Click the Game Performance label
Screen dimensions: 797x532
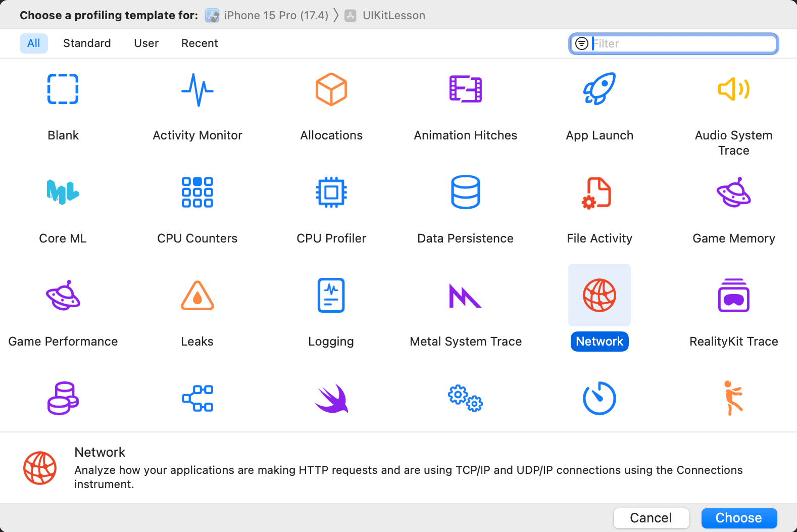pyautogui.click(x=63, y=342)
